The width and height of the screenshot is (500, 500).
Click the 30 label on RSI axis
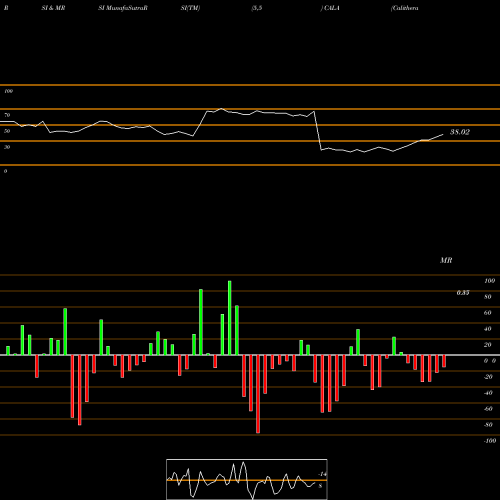(7, 147)
